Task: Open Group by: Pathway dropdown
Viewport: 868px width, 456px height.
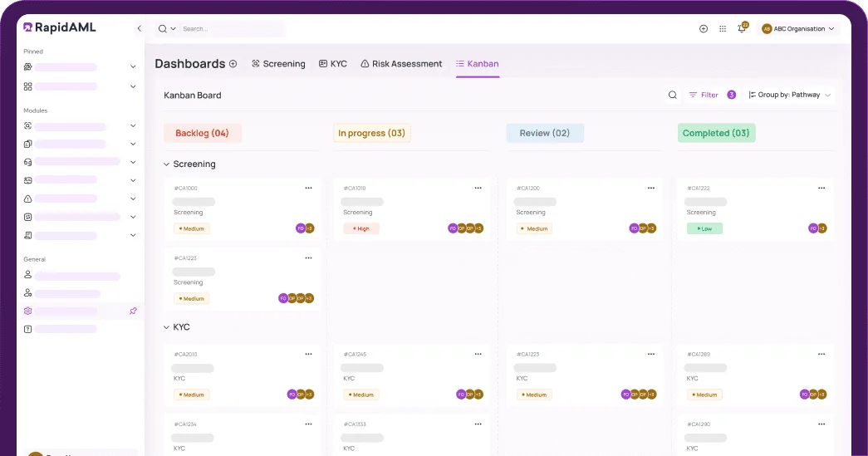Action: pos(790,96)
